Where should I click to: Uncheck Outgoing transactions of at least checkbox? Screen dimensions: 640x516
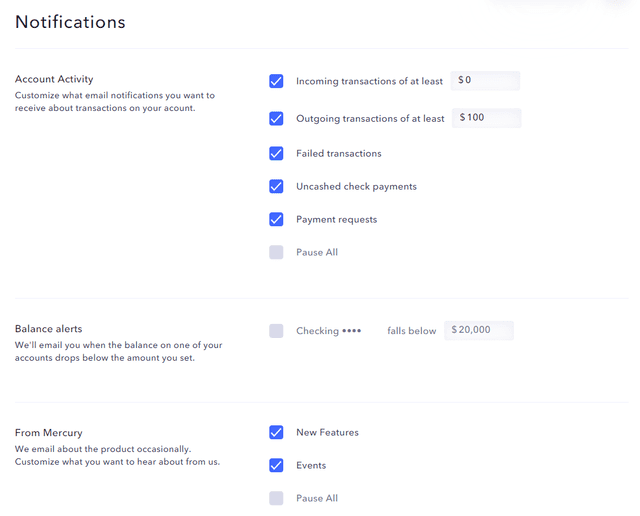(x=276, y=118)
